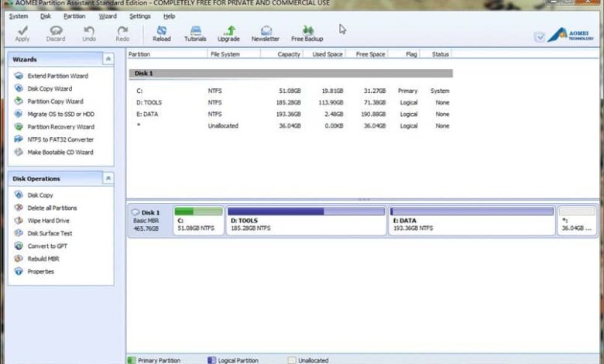Reload disk information from toolbar
The height and width of the screenshot is (364, 604).
coord(162,30)
